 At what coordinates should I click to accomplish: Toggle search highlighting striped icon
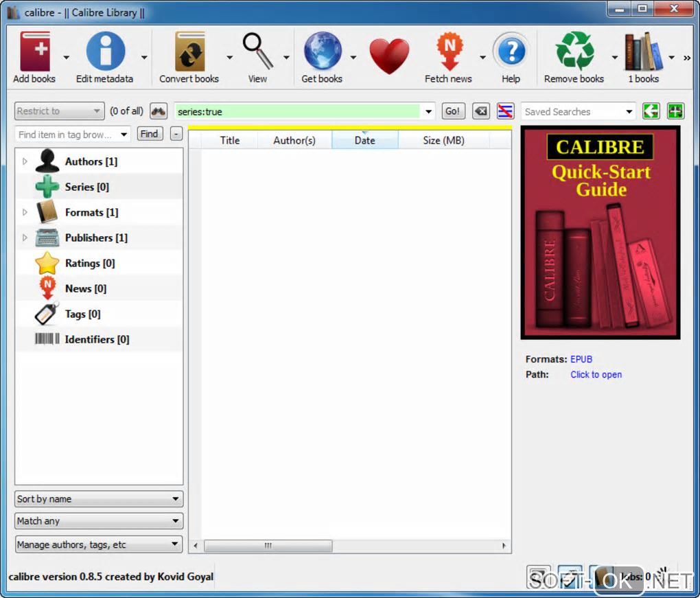[505, 111]
